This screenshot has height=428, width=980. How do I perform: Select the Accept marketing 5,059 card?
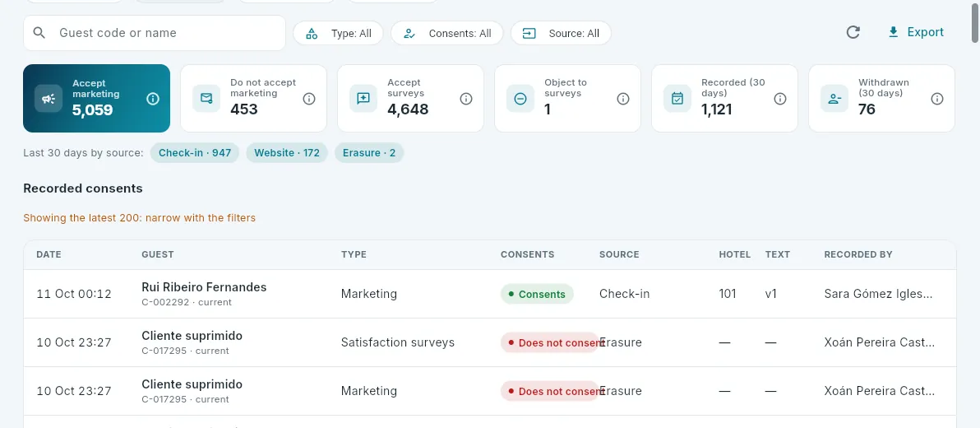coord(96,98)
